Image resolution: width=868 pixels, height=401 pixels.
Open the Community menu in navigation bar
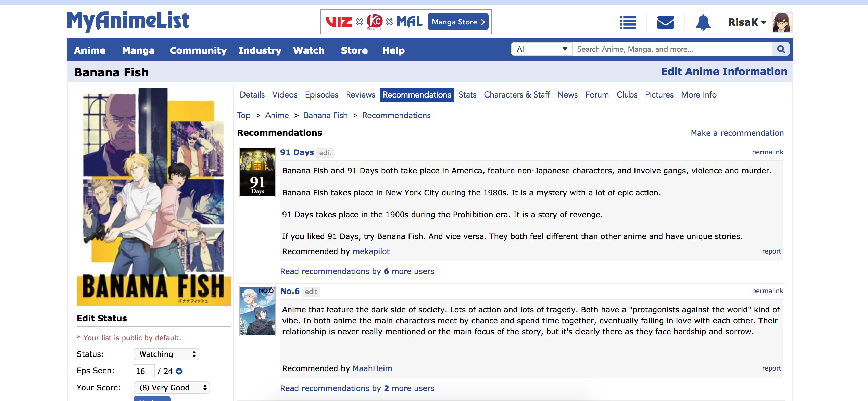coord(198,50)
